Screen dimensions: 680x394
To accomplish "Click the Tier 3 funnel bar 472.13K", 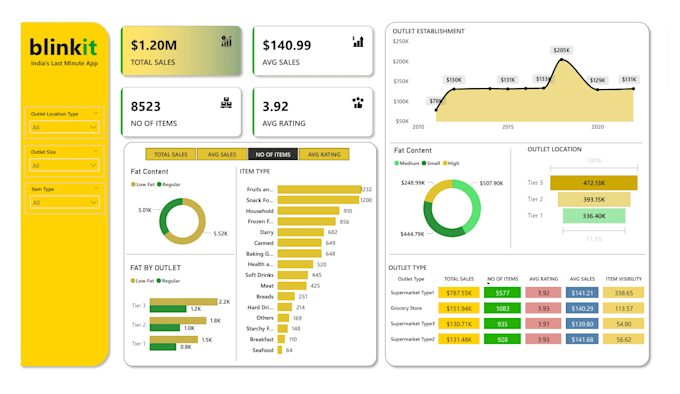I will click(x=594, y=183).
